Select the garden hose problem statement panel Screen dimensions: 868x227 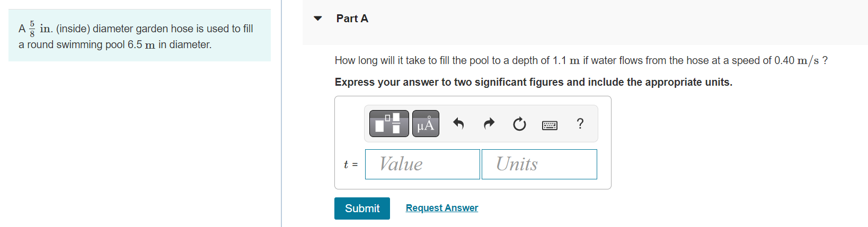(139, 35)
